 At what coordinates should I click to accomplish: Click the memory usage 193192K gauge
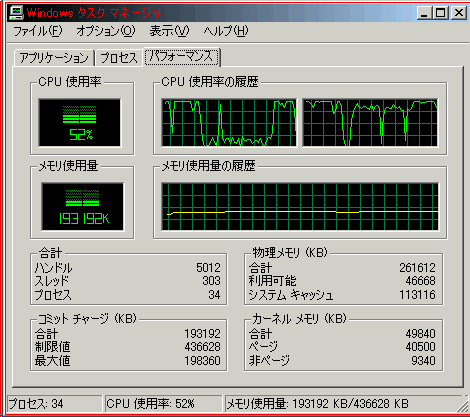click(83, 206)
